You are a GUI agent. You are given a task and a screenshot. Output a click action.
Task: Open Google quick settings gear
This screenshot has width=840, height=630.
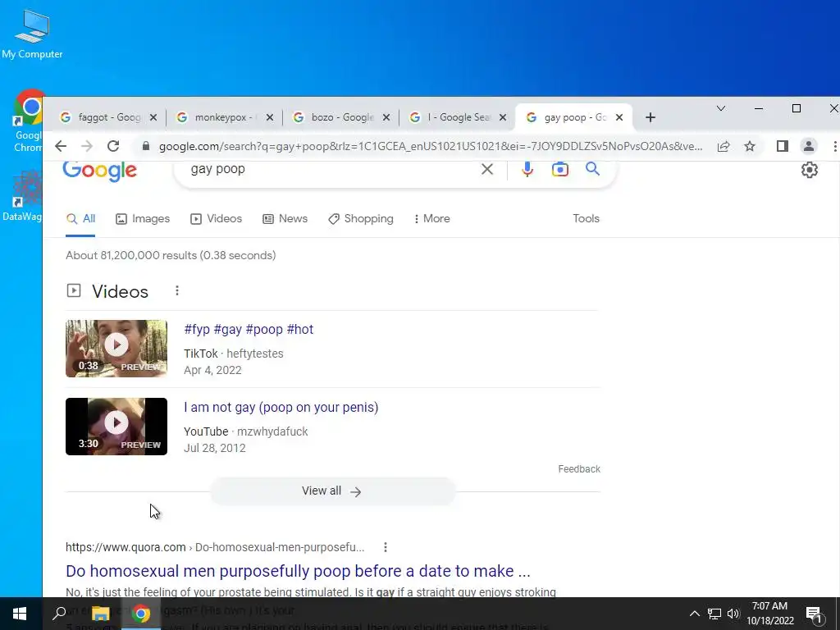click(809, 170)
